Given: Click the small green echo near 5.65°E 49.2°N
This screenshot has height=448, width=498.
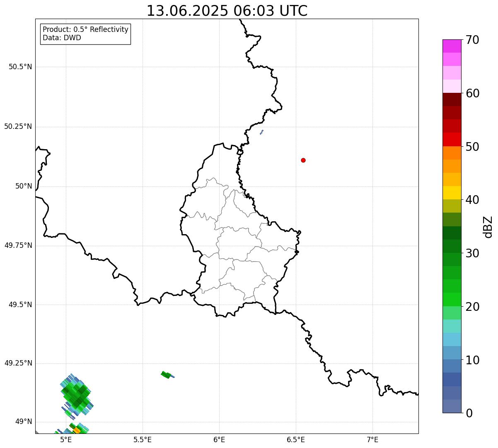Looking at the screenshot, I should coord(167,375).
